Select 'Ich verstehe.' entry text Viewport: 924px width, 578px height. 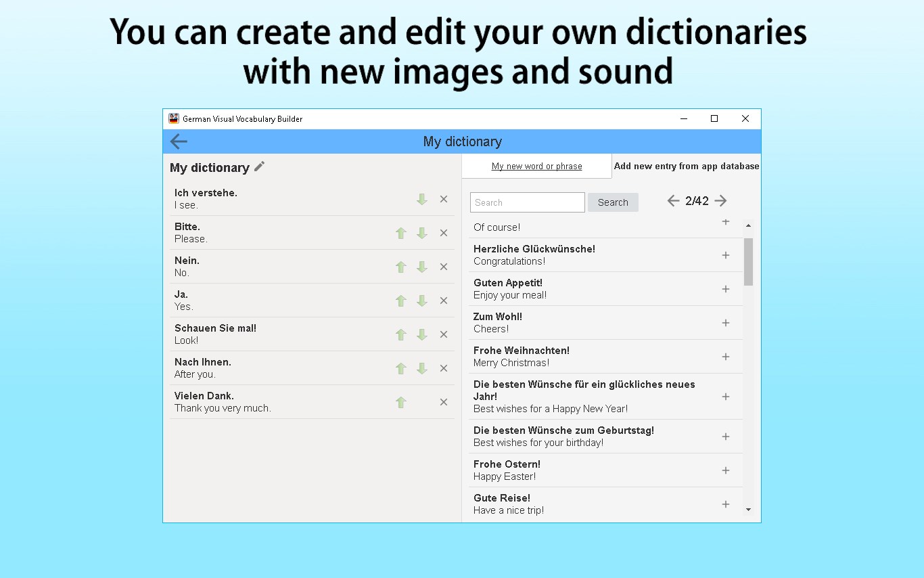(x=206, y=193)
